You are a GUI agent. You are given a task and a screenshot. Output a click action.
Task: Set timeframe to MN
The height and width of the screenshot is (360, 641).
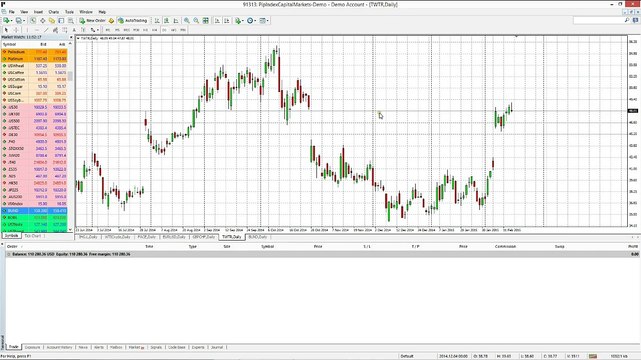point(183,30)
